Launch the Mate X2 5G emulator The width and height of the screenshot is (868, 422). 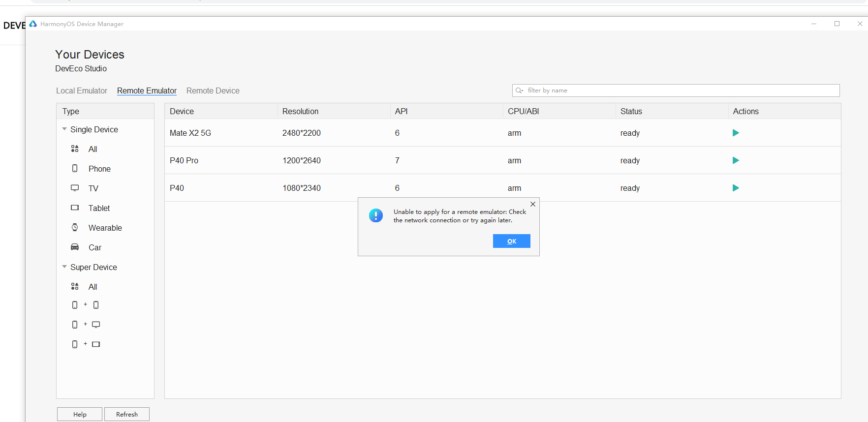(736, 133)
